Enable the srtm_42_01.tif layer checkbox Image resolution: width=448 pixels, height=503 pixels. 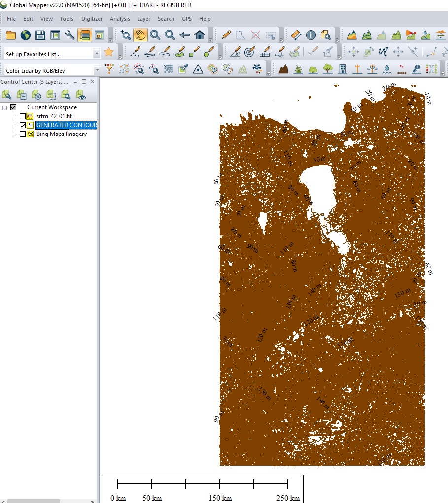tap(23, 116)
